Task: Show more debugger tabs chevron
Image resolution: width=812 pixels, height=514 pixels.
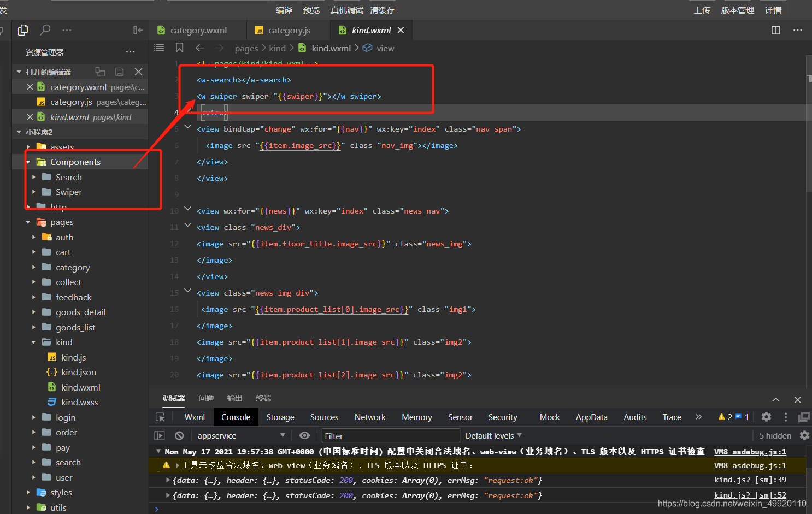Action: [x=698, y=417]
